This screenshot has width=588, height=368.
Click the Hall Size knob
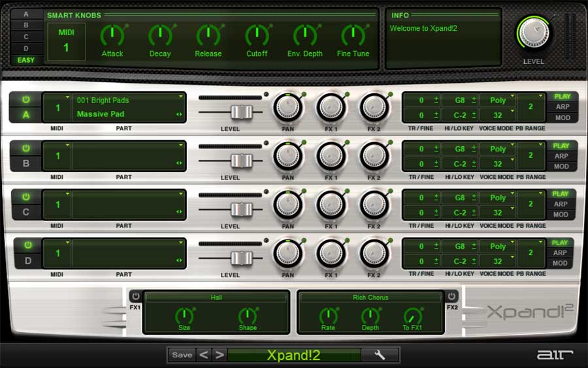(x=184, y=316)
